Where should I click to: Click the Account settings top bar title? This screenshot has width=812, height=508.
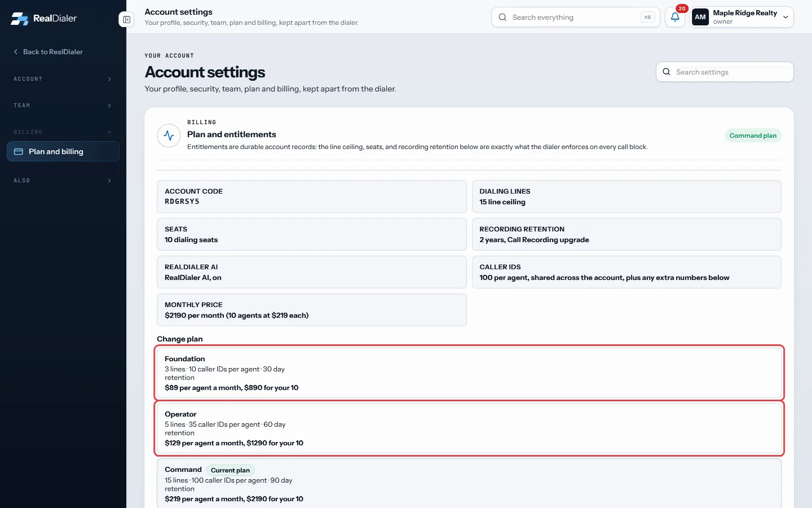coord(179,12)
